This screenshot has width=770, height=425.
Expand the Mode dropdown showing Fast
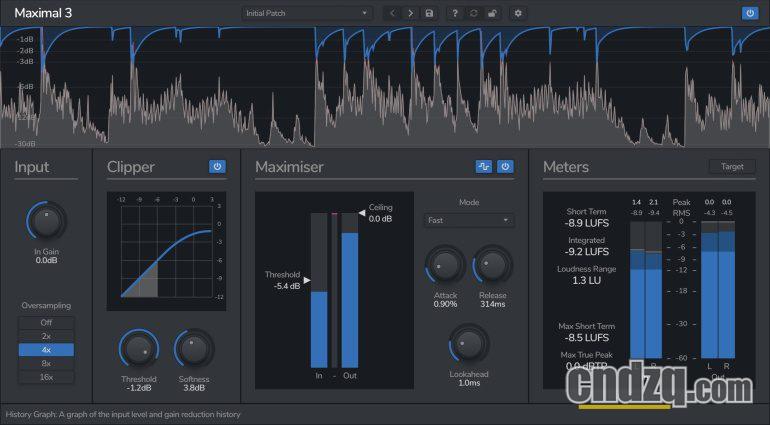click(468, 220)
